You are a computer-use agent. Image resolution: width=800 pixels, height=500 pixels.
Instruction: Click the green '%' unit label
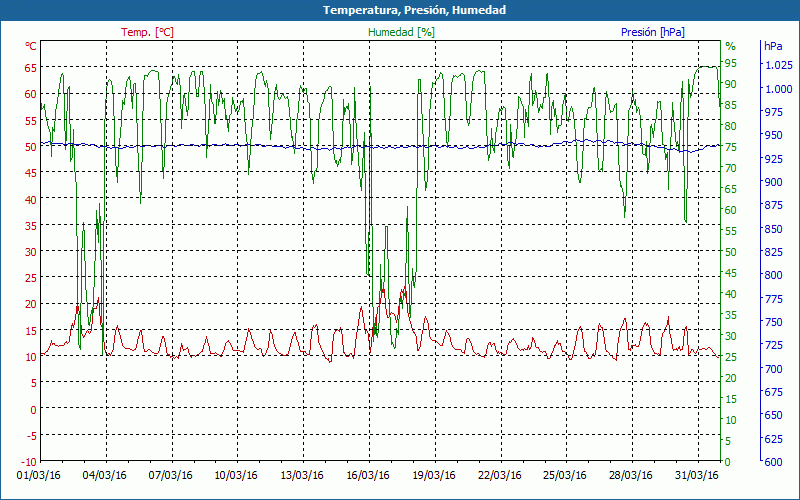tap(731, 46)
